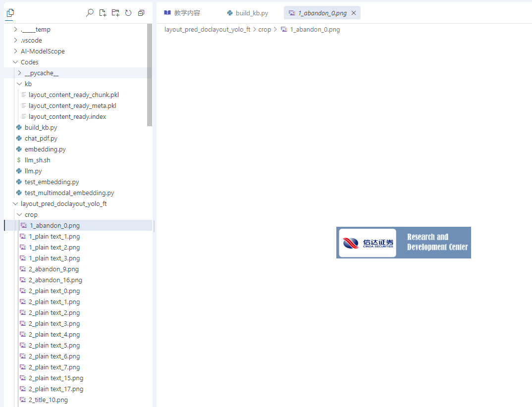Image resolution: width=532 pixels, height=407 pixels.
Task: Open 1_plain text_1.png image
Action: coord(78,236)
